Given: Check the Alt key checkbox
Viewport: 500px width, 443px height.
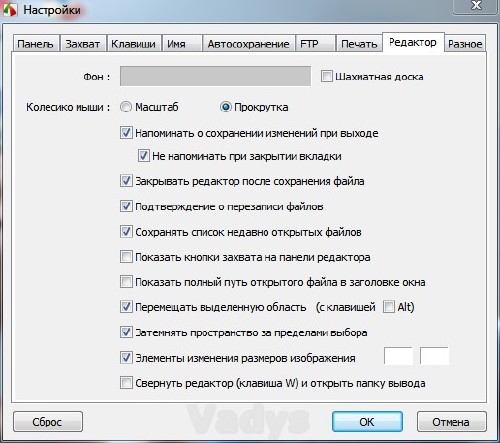Looking at the screenshot, I should pyautogui.click(x=389, y=307).
